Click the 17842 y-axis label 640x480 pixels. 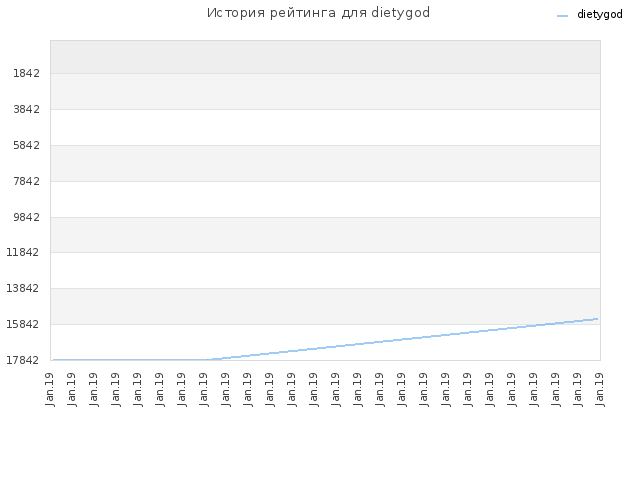(x=23, y=360)
